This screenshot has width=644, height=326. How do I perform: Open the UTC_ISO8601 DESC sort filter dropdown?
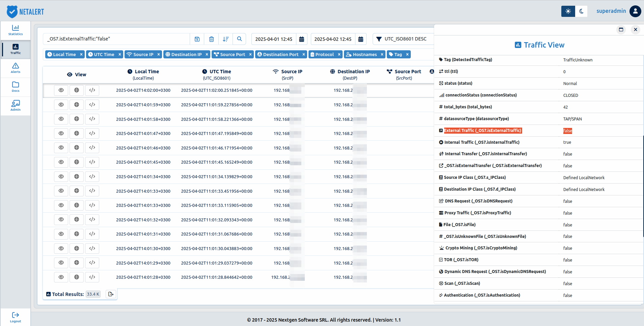pos(403,39)
